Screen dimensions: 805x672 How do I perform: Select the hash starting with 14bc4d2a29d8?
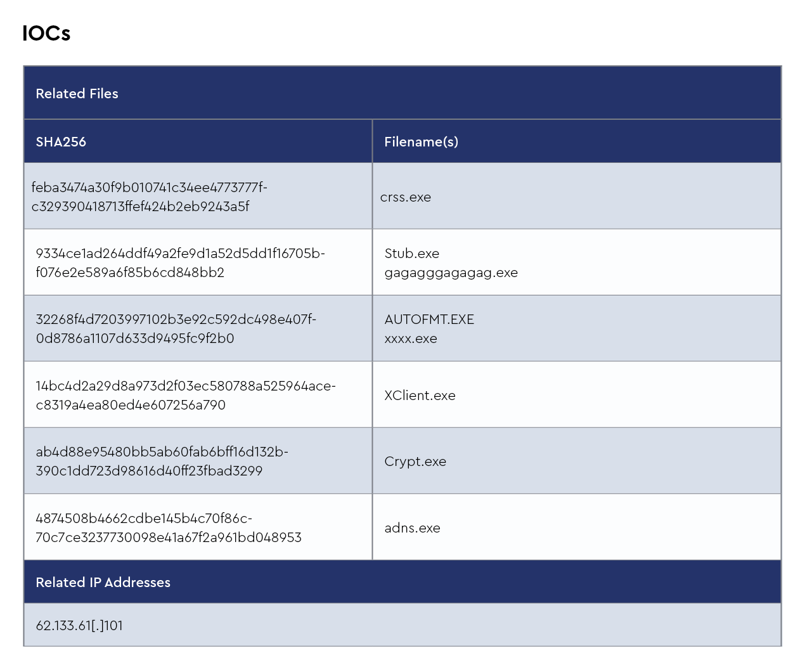point(185,396)
